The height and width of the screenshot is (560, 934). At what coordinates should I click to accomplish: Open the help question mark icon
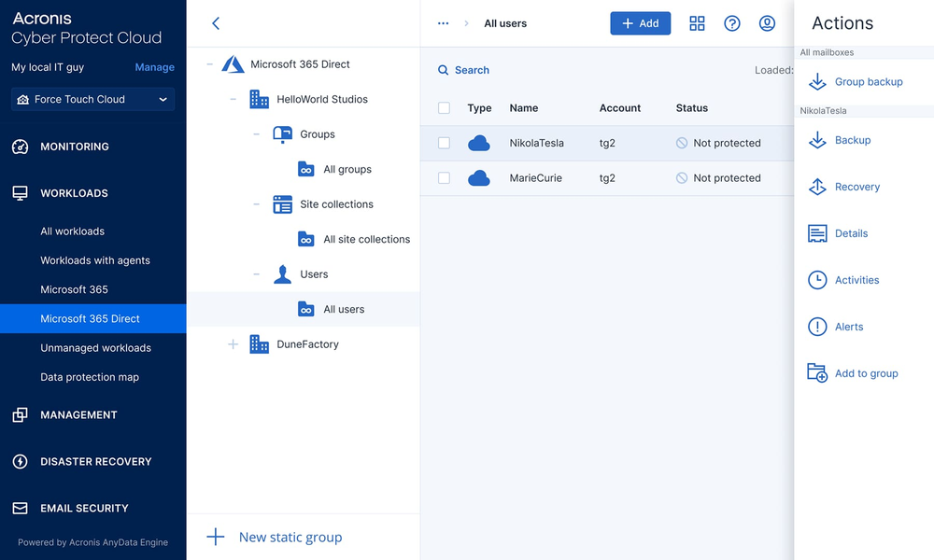coord(732,23)
